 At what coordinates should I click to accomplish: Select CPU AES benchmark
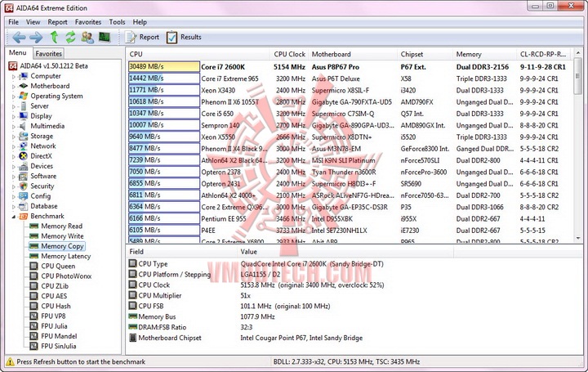[54, 296]
